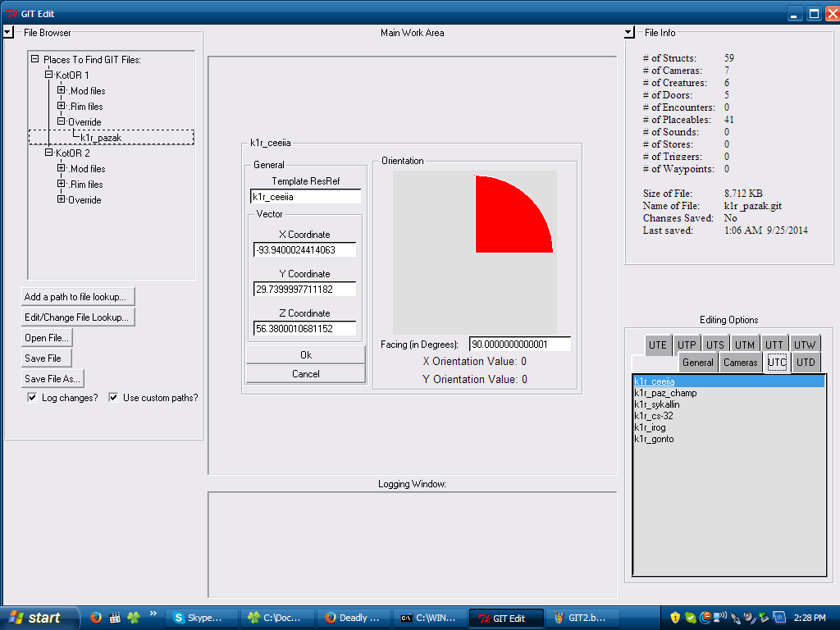
Task: Click the Save File As button
Action: coord(52,378)
